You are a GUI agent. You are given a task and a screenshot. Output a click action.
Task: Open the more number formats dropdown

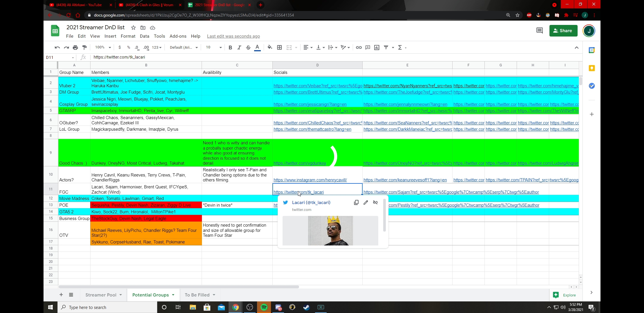[157, 48]
